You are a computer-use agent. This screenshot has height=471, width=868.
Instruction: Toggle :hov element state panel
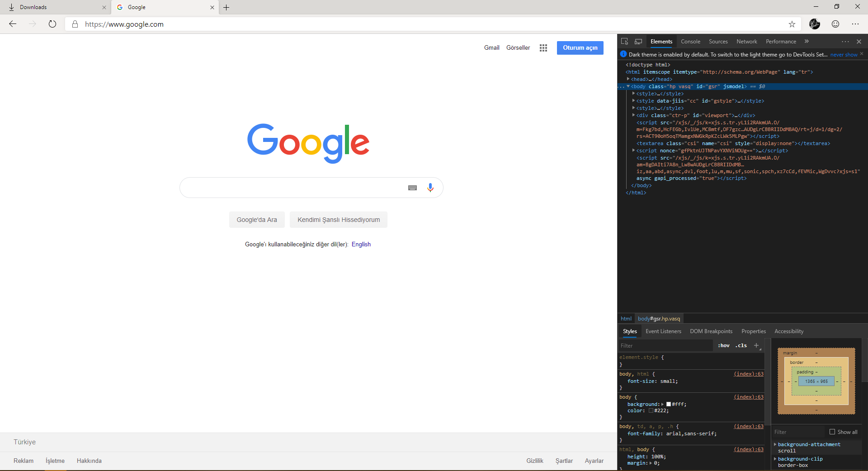click(x=724, y=345)
